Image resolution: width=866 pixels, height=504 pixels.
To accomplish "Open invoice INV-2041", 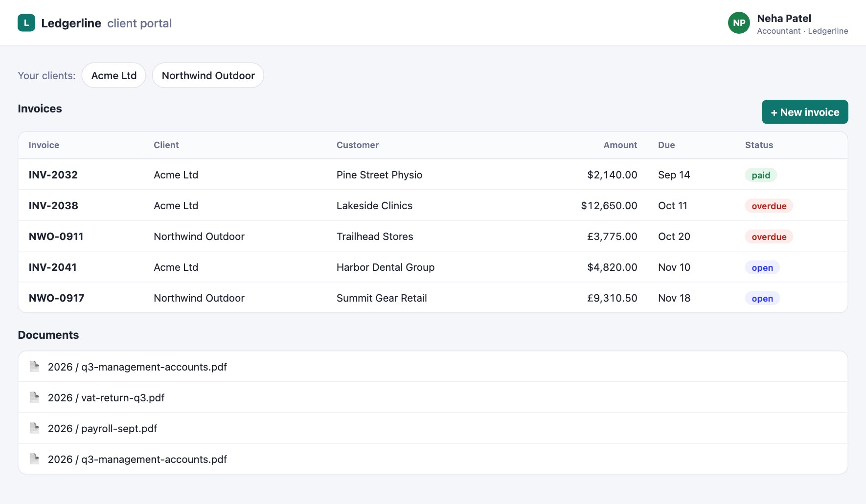I will [53, 267].
